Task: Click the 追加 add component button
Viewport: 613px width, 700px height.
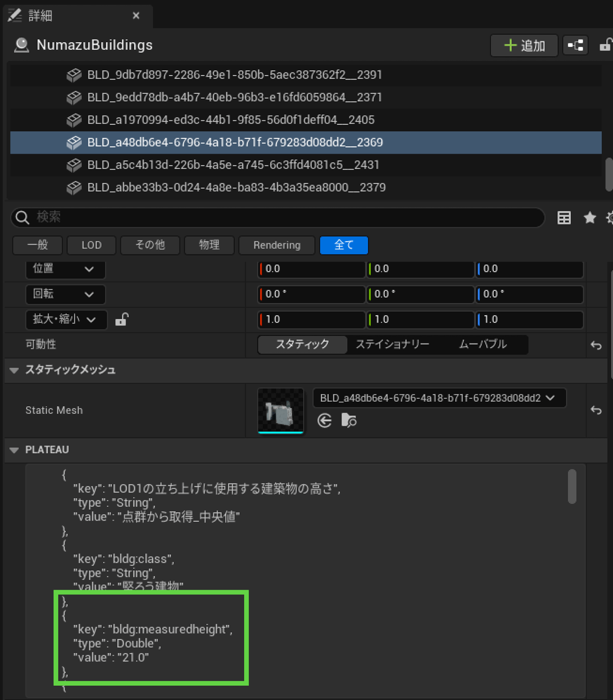Action: (x=524, y=45)
